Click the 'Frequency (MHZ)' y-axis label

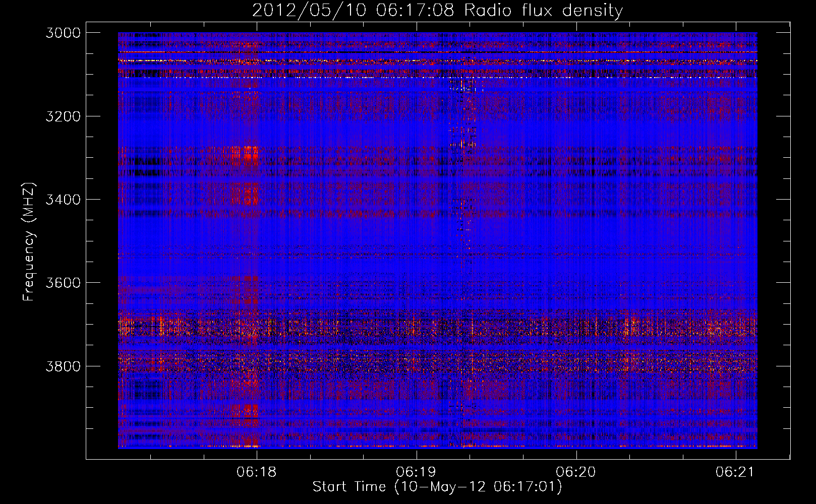tap(29, 241)
